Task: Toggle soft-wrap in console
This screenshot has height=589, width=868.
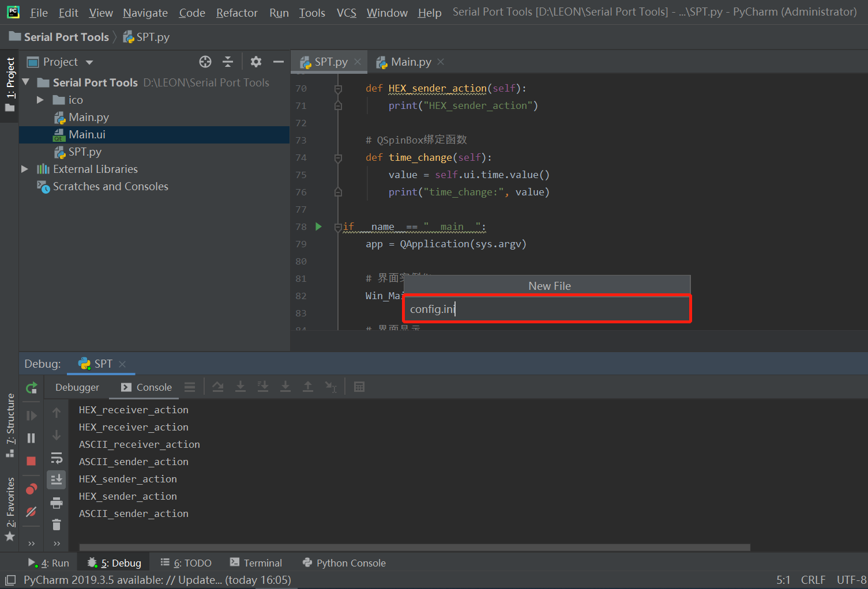Action: 57,458
